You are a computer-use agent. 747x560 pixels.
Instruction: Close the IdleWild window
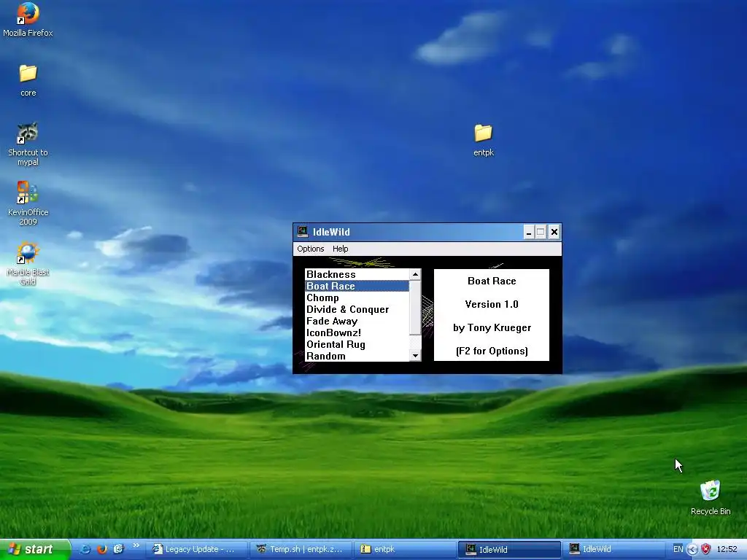click(x=554, y=232)
